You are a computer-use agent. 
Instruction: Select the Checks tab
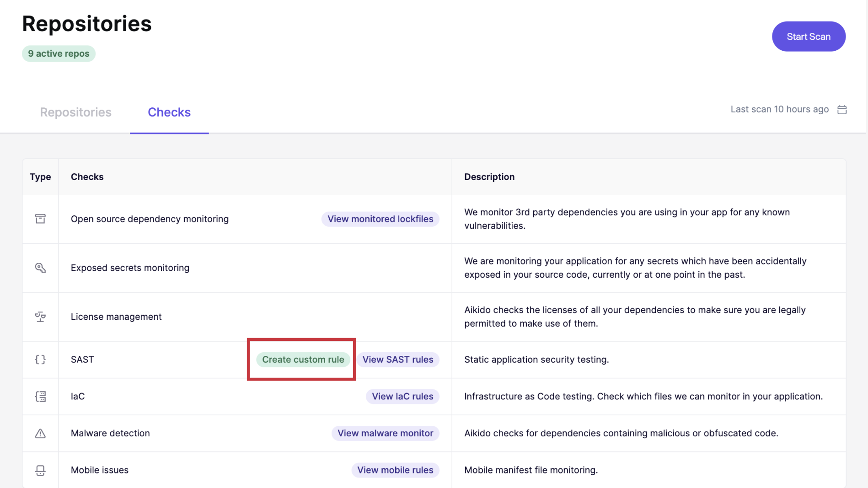pyautogui.click(x=169, y=112)
